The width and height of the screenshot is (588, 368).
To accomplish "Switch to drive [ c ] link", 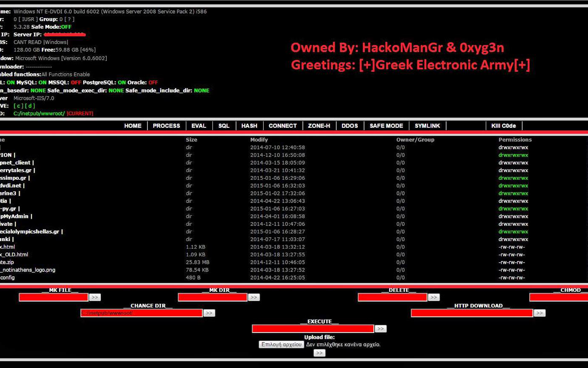I will (x=19, y=106).
